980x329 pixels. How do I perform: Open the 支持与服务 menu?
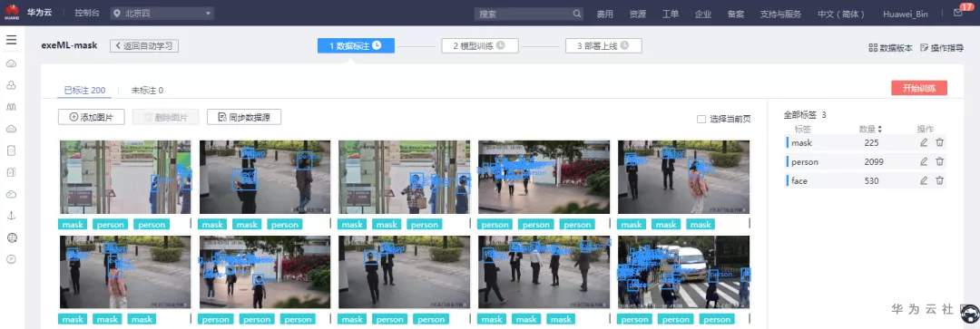click(780, 14)
